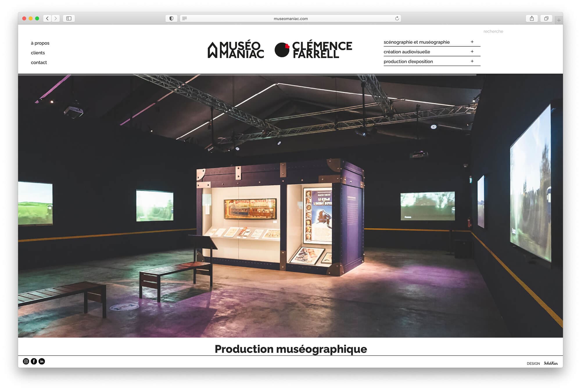Click the Muséo Maniac logo
The height and width of the screenshot is (392, 581).
pyautogui.click(x=236, y=50)
